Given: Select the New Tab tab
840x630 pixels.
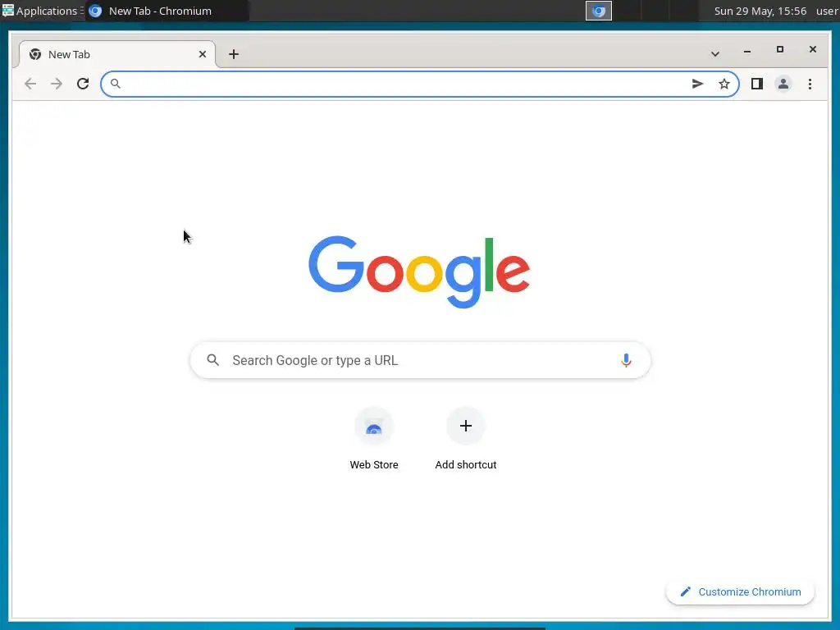Looking at the screenshot, I should pos(117,54).
